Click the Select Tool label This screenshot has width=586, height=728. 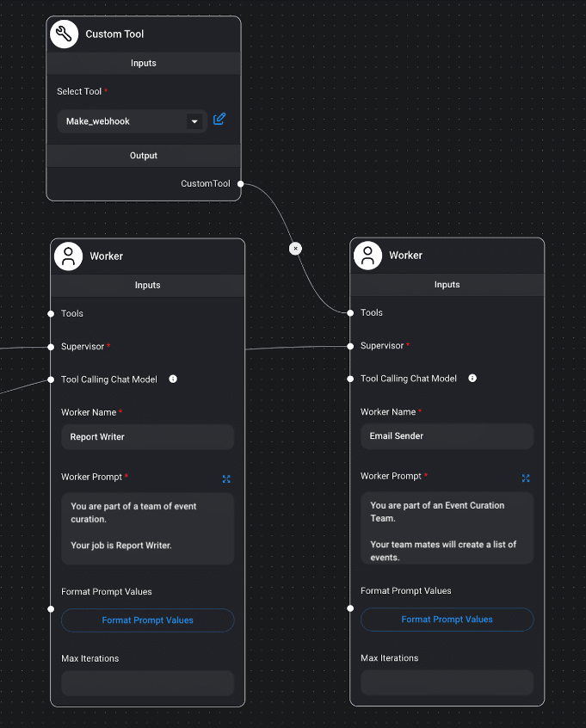pos(79,91)
